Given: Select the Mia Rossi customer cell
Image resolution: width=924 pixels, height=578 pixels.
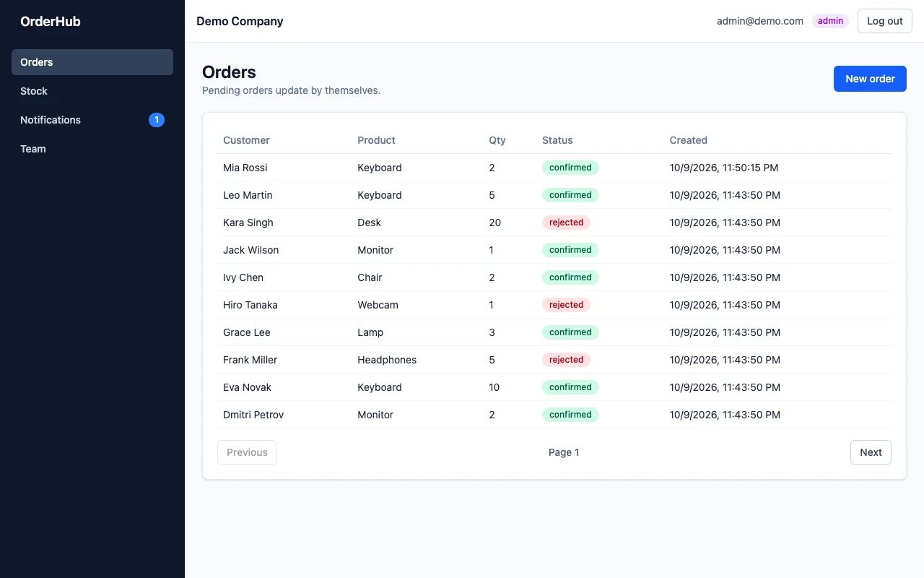Looking at the screenshot, I should tap(245, 168).
